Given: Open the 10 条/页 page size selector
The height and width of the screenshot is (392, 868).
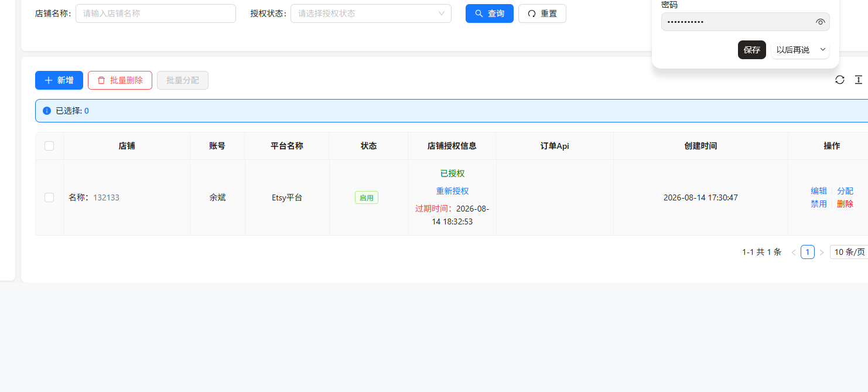Looking at the screenshot, I should (849, 252).
